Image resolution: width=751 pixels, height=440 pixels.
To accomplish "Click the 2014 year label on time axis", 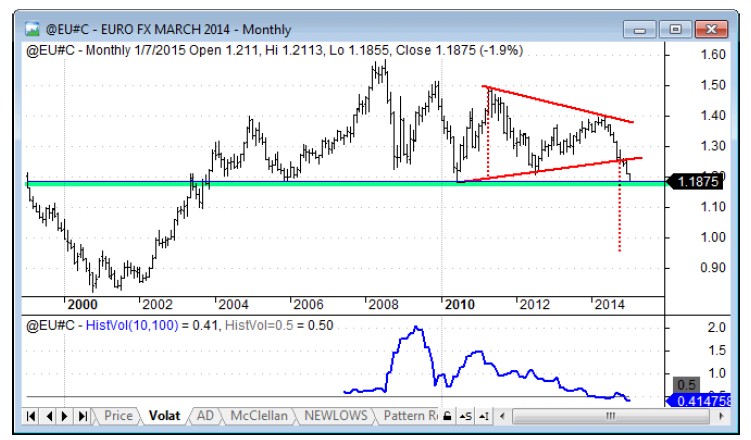I will pyautogui.click(x=609, y=305).
